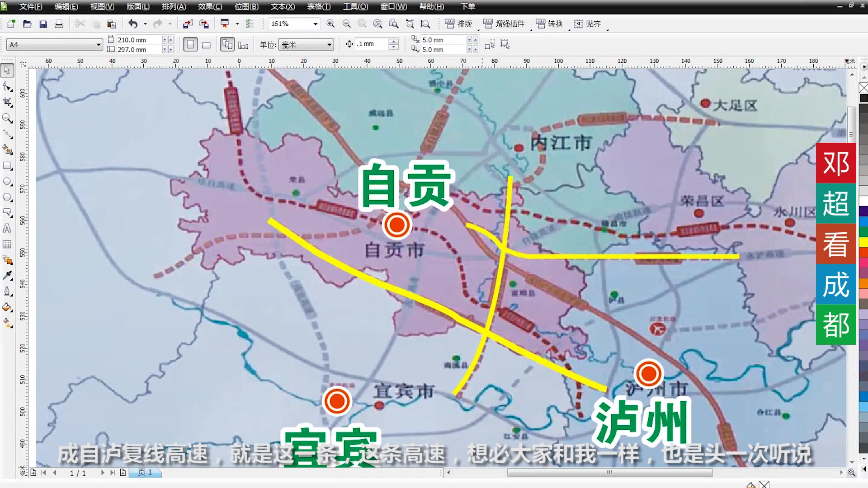Image resolution: width=868 pixels, height=488 pixels.
Task: Toggle the rightmost property bar icon
Action: point(505,44)
